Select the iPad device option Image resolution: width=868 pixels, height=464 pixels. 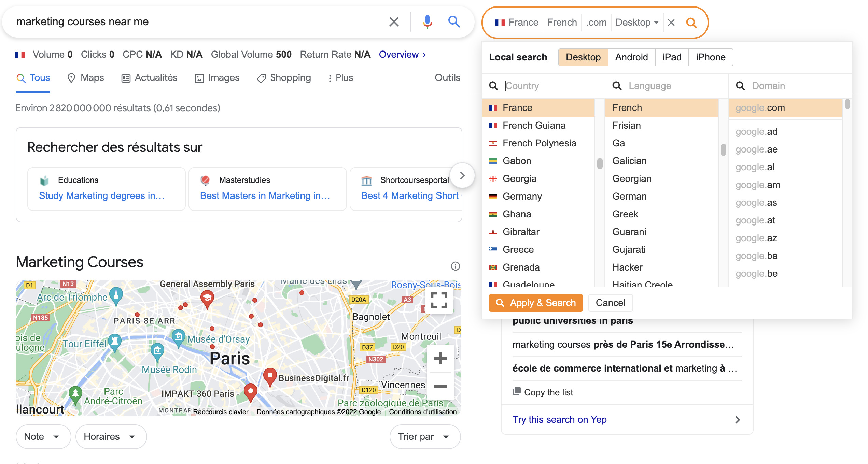[671, 57]
